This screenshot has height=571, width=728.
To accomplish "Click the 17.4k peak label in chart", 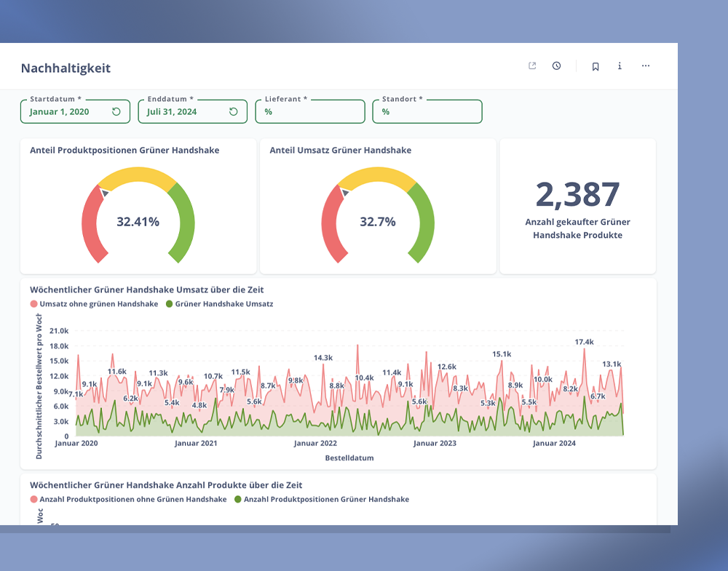I will coord(584,342).
